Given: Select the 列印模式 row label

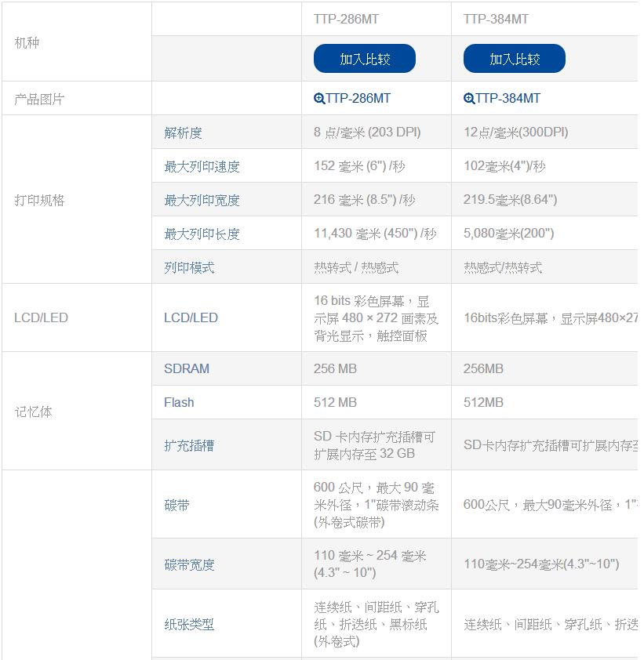Looking at the screenshot, I should 189,268.
